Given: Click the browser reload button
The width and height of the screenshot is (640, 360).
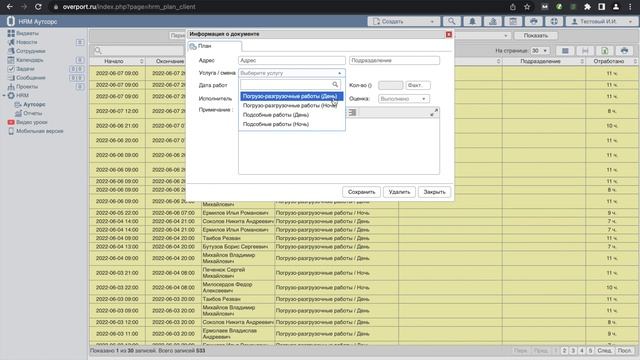Looking at the screenshot, I should pyautogui.click(x=38, y=7).
